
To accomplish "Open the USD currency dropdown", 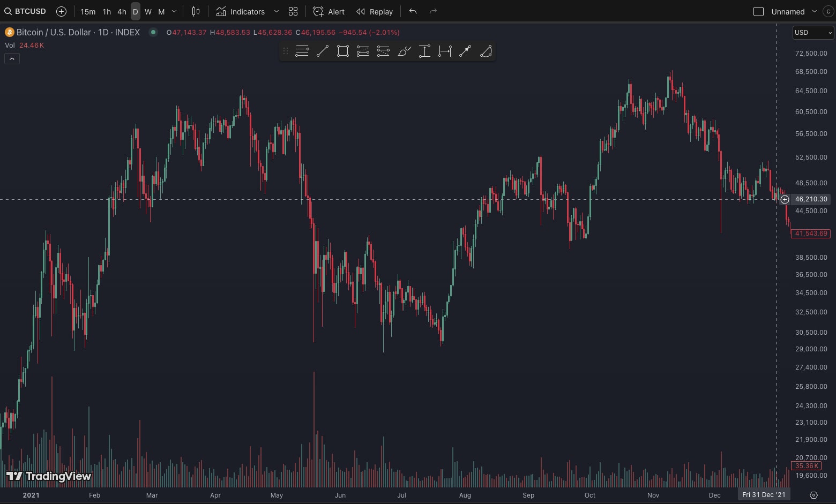I will point(813,33).
